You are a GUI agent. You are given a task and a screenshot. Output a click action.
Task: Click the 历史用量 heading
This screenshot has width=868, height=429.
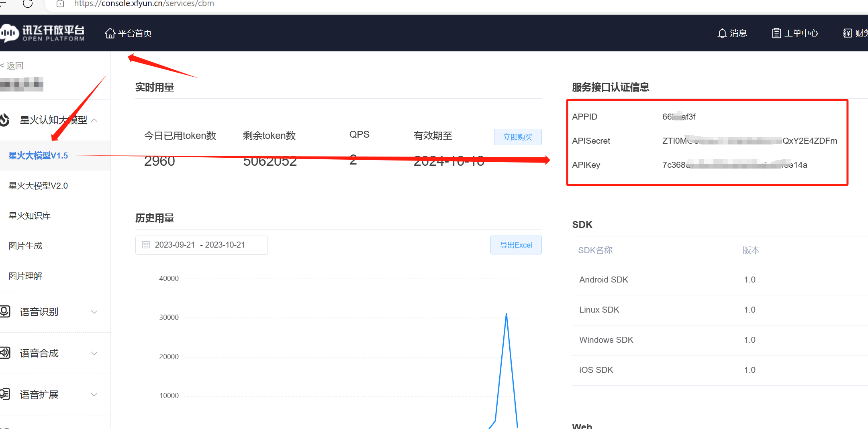click(155, 218)
